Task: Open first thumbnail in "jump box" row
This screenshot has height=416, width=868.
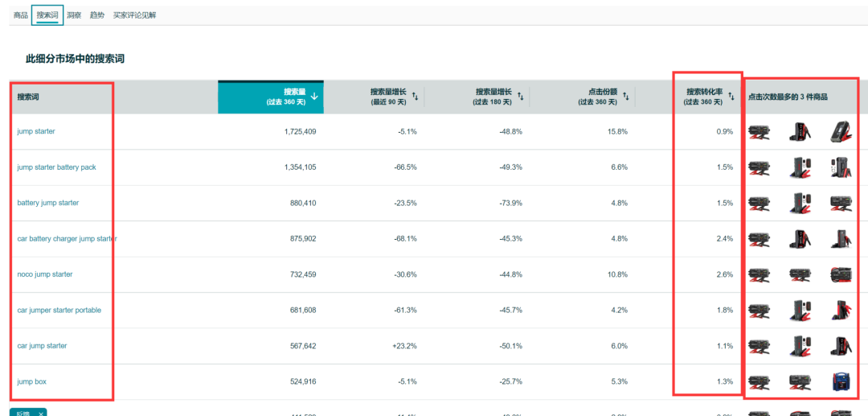Action: pos(759,381)
